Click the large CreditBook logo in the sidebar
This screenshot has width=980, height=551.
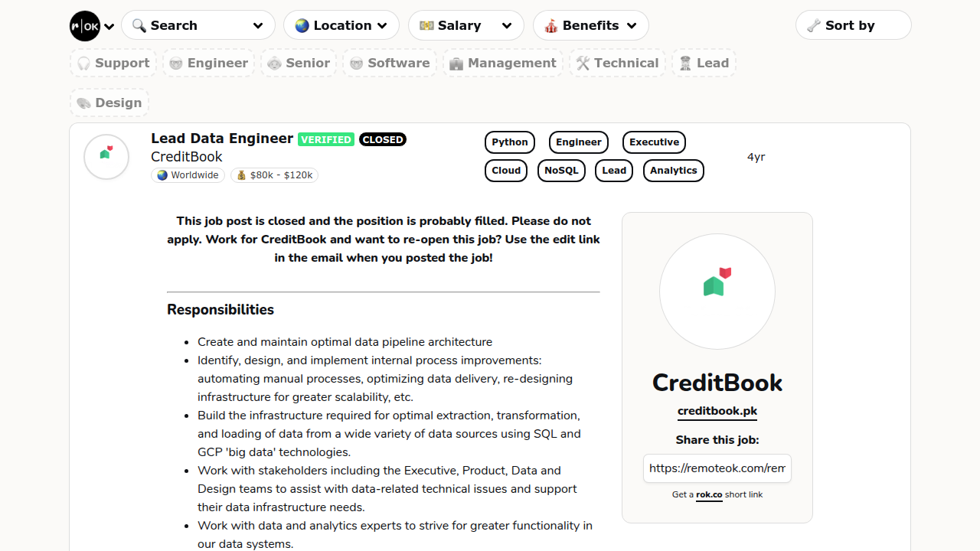tap(717, 291)
